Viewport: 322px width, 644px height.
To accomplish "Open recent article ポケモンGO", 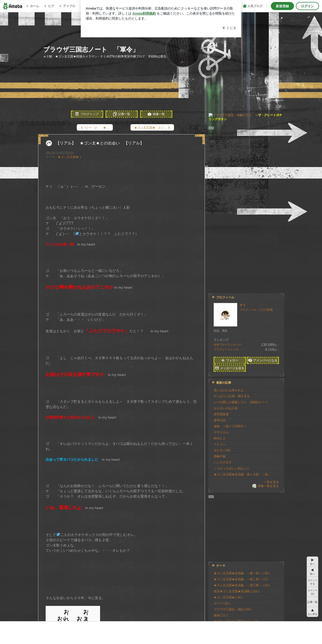I will pyautogui.click(x=222, y=450).
